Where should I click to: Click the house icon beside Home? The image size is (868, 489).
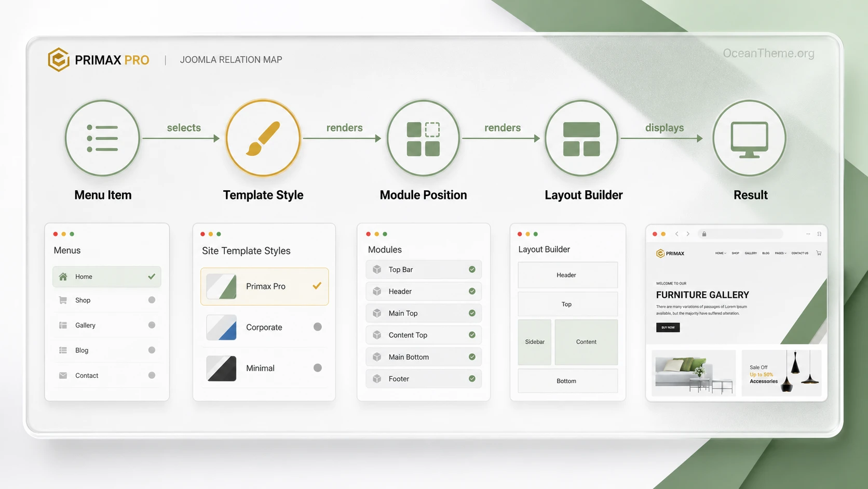(63, 276)
